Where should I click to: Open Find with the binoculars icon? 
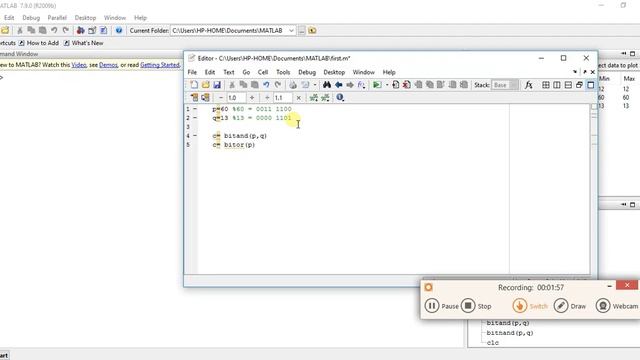[x=327, y=85]
